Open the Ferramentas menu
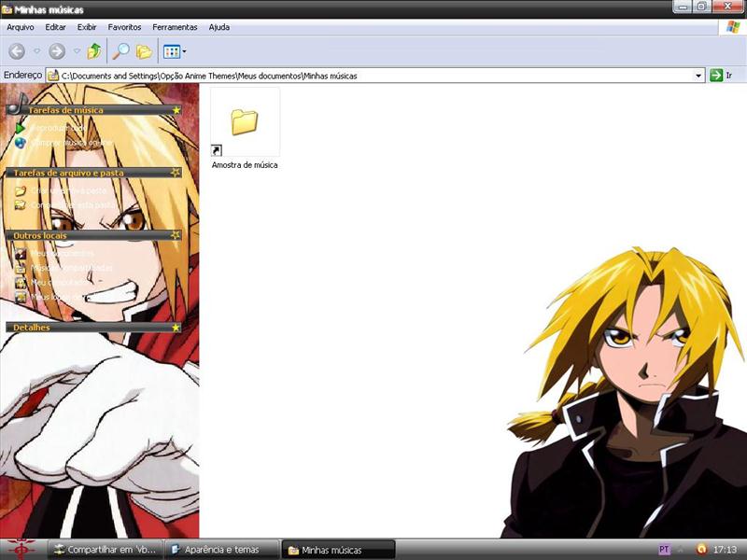 (175, 27)
